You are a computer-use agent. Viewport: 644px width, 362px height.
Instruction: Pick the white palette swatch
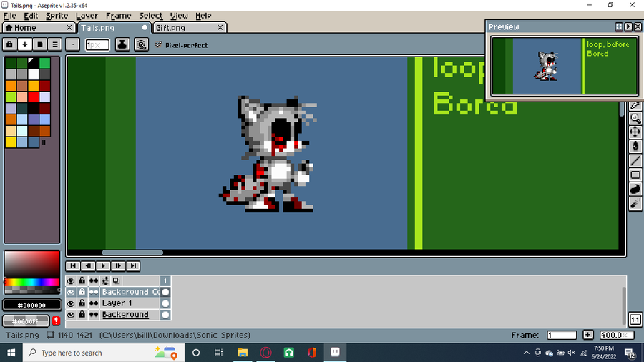tap(33, 74)
